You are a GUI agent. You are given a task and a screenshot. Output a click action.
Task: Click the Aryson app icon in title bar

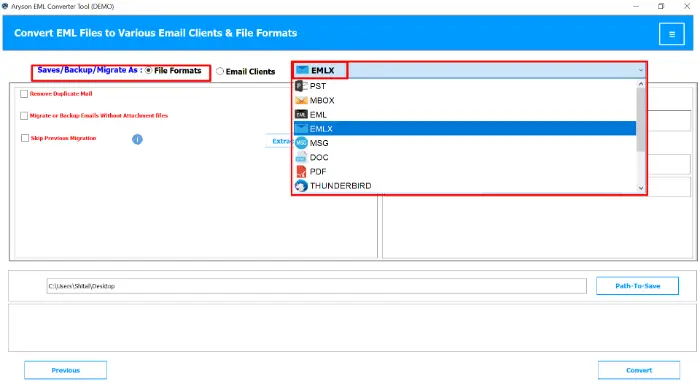[5, 6]
